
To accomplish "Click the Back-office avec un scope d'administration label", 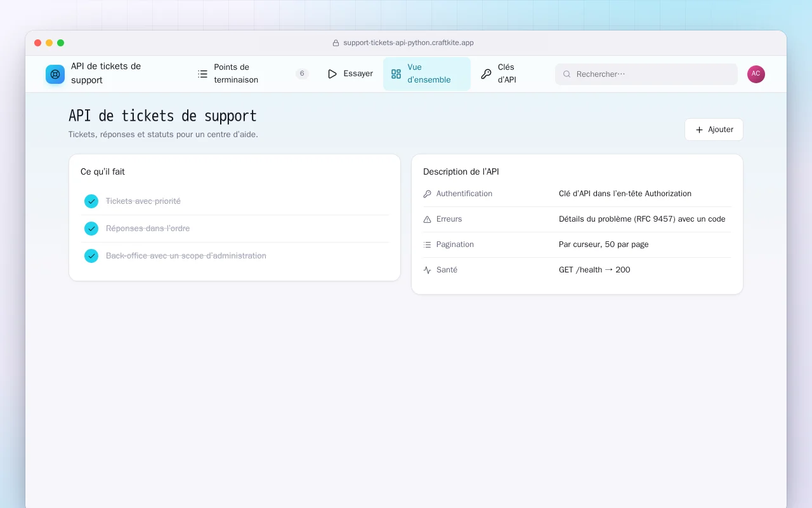I will [186, 256].
